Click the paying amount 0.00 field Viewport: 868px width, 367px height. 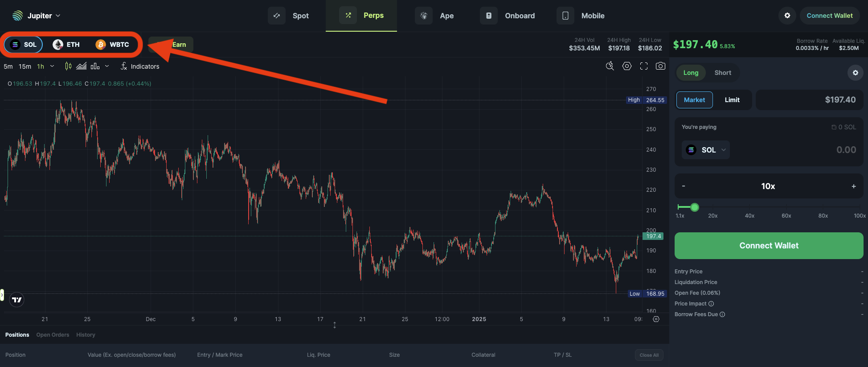[x=846, y=150]
